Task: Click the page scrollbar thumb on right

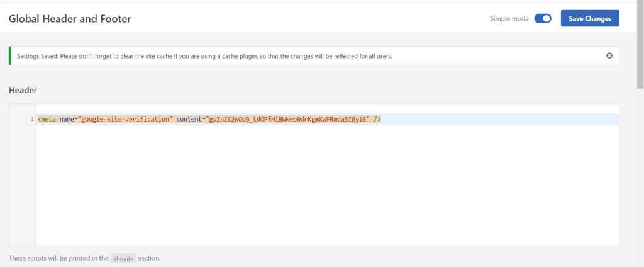Action: pos(640,45)
